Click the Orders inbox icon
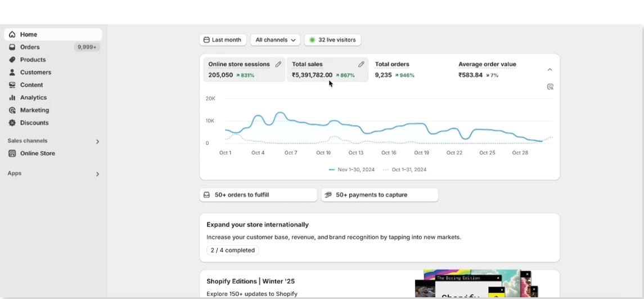644x299 pixels. point(12,47)
